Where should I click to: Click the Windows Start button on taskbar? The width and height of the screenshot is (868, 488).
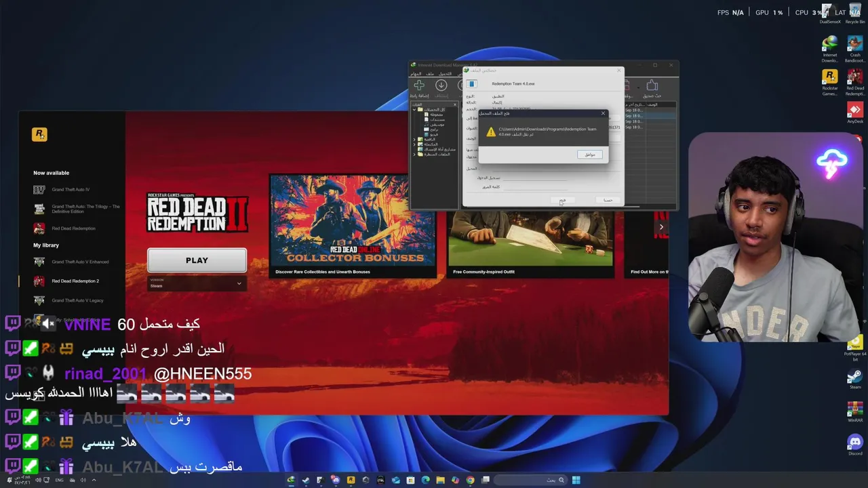pos(576,480)
